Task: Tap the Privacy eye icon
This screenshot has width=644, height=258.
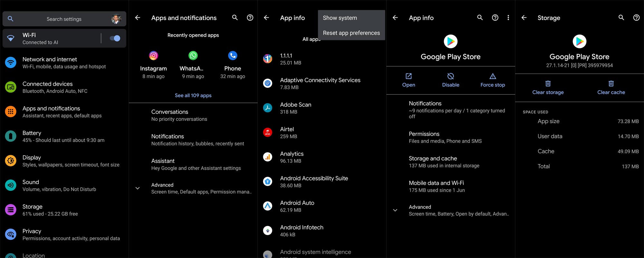Action: coord(11,234)
